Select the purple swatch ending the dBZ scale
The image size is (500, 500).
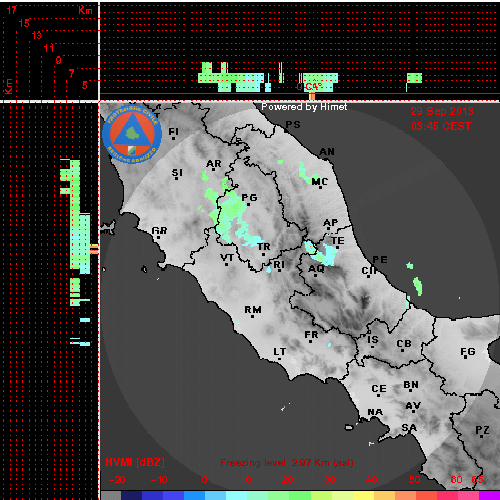tap(489, 495)
